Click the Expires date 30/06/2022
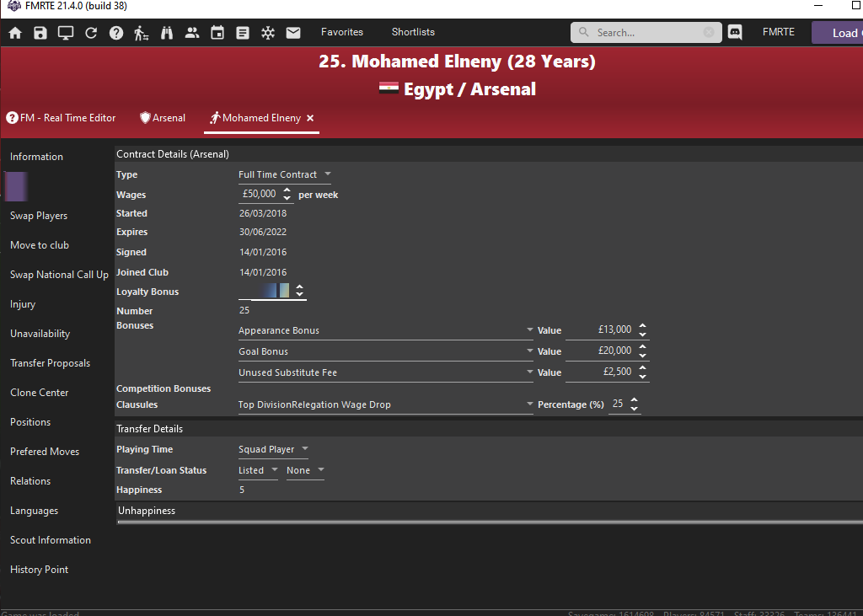The width and height of the screenshot is (863, 616). [x=263, y=232]
